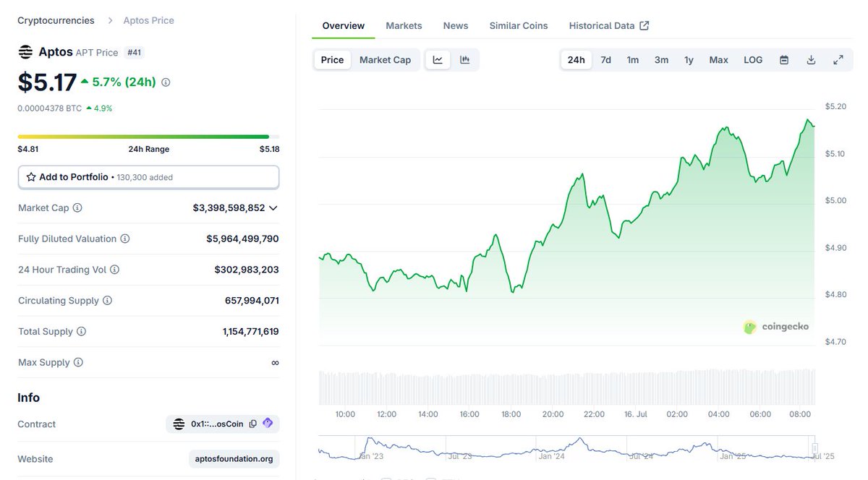Click the volume bars below chart

(567, 387)
